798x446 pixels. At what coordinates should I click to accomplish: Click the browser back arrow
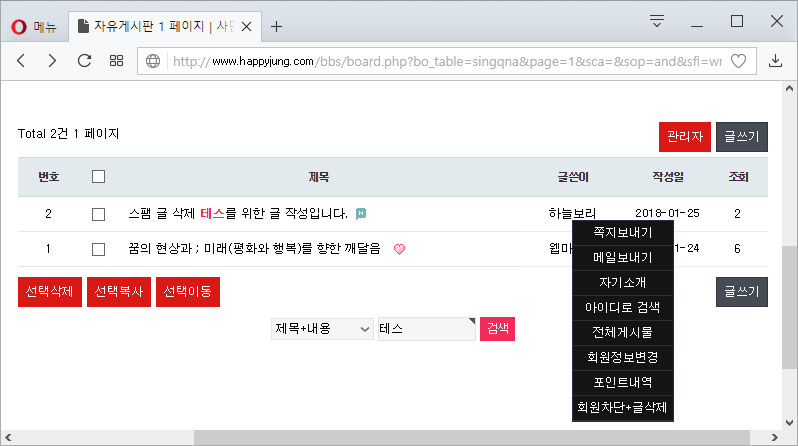(21, 61)
